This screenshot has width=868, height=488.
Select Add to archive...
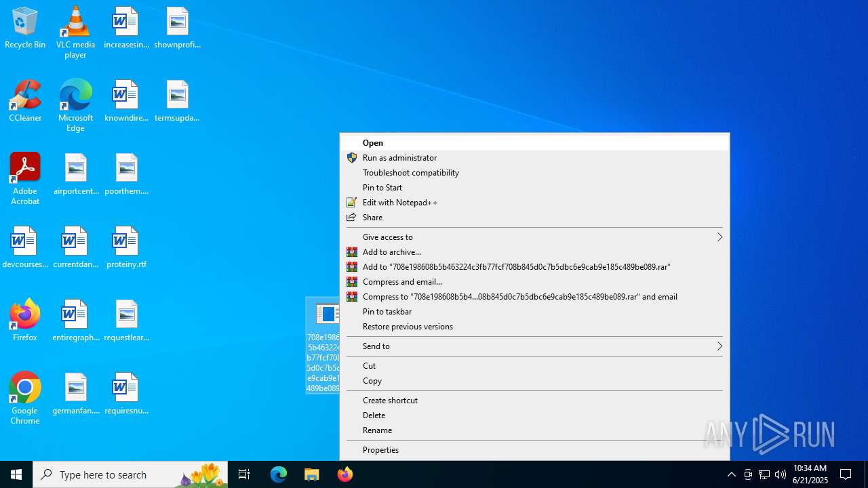click(534, 252)
